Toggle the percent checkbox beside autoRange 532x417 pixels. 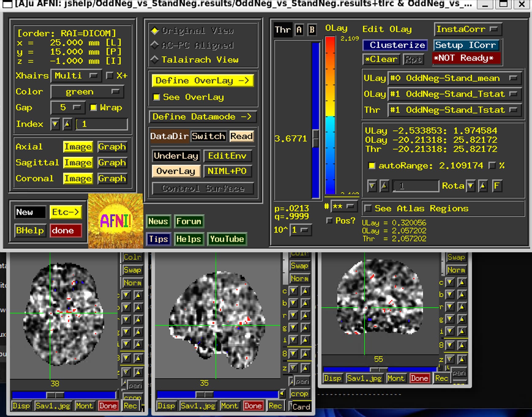click(492, 166)
